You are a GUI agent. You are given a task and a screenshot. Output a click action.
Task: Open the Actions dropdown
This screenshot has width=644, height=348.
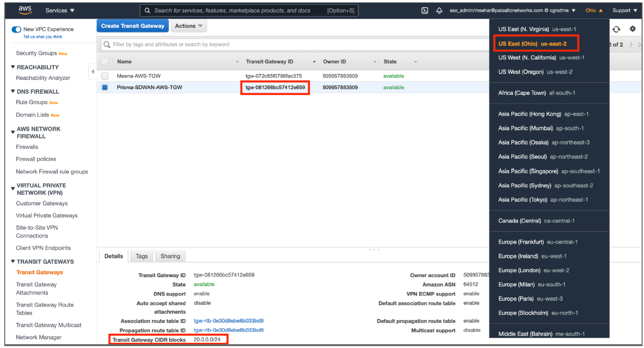tap(188, 26)
